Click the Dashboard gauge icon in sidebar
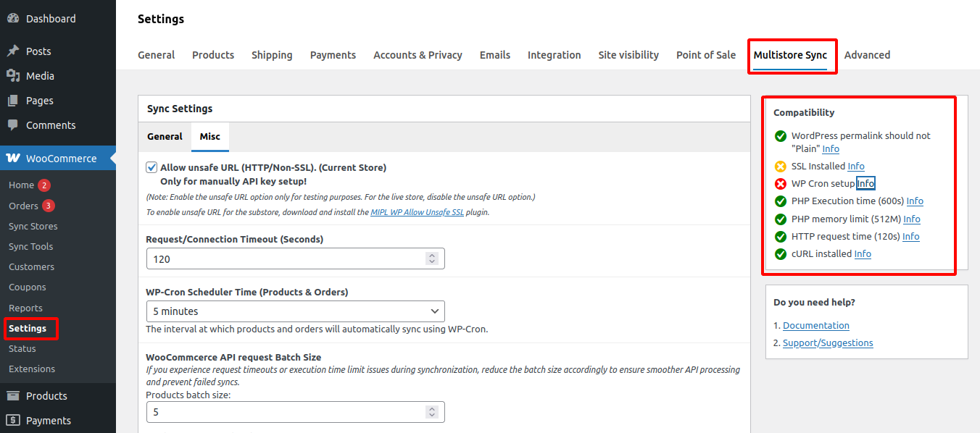 click(13, 19)
